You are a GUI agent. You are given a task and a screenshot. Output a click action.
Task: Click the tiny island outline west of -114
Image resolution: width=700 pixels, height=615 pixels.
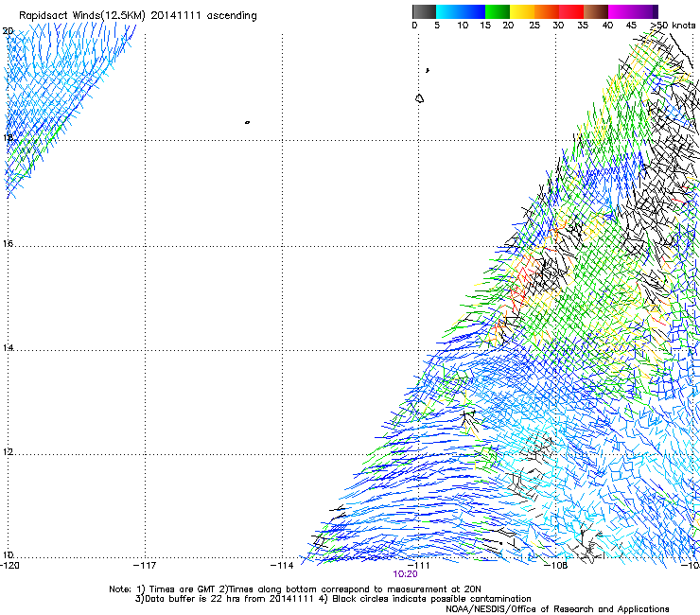[247, 122]
